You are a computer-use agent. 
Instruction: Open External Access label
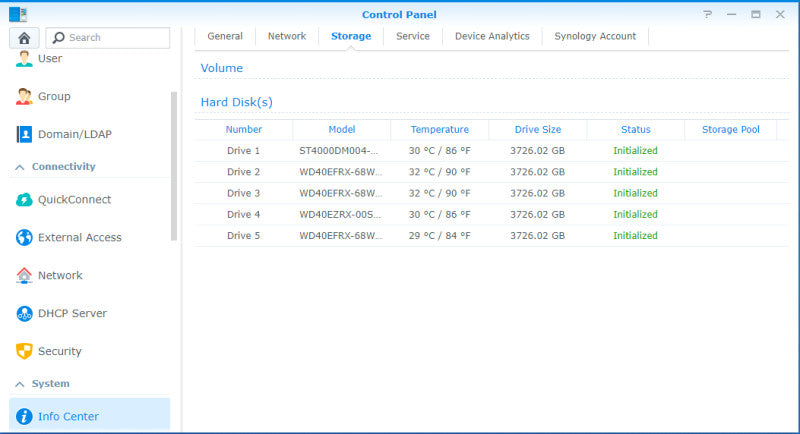click(80, 237)
